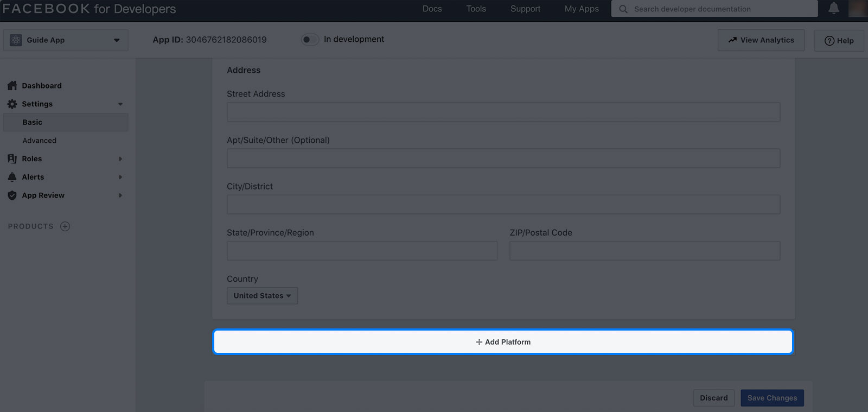Open the Docs menu

[x=432, y=9]
